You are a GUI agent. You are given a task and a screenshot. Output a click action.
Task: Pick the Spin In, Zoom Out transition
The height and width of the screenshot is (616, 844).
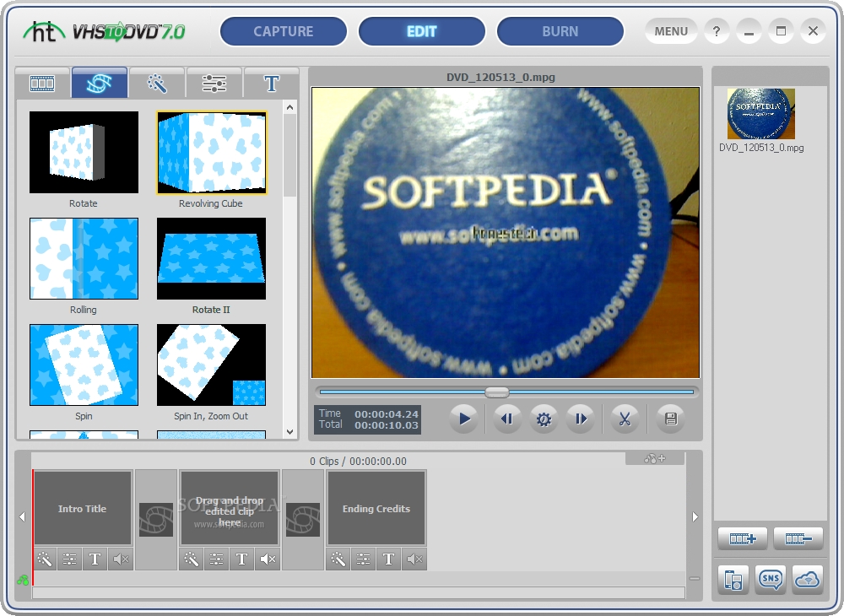(211, 365)
